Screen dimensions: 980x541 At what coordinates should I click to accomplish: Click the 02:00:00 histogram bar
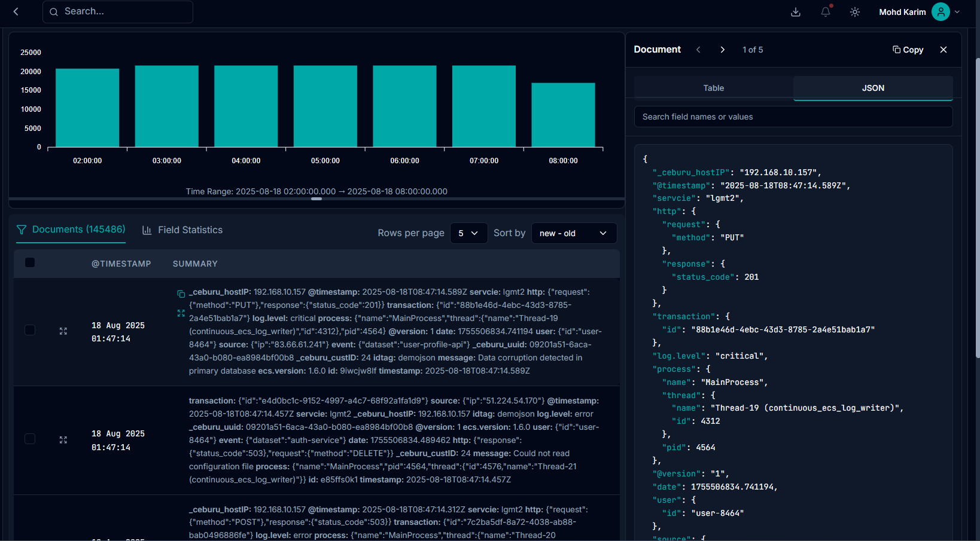click(87, 108)
